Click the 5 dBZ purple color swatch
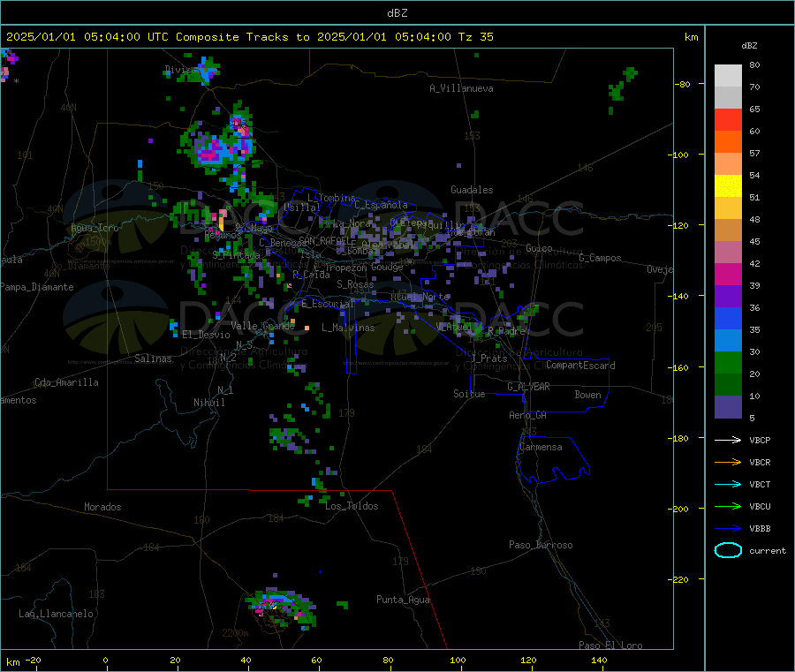This screenshot has width=795, height=672. (x=728, y=407)
